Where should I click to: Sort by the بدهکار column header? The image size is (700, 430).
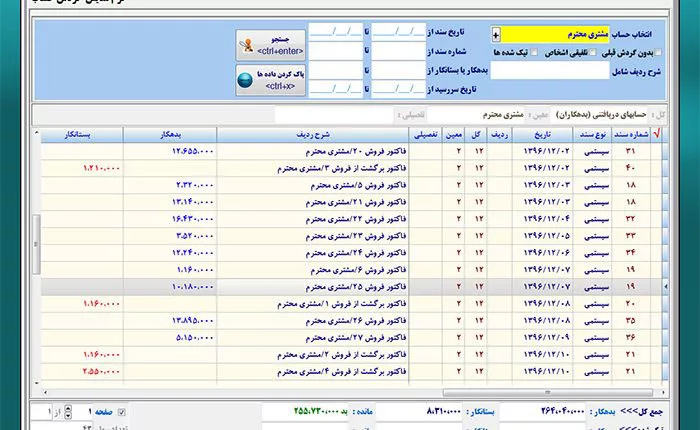click(x=170, y=134)
